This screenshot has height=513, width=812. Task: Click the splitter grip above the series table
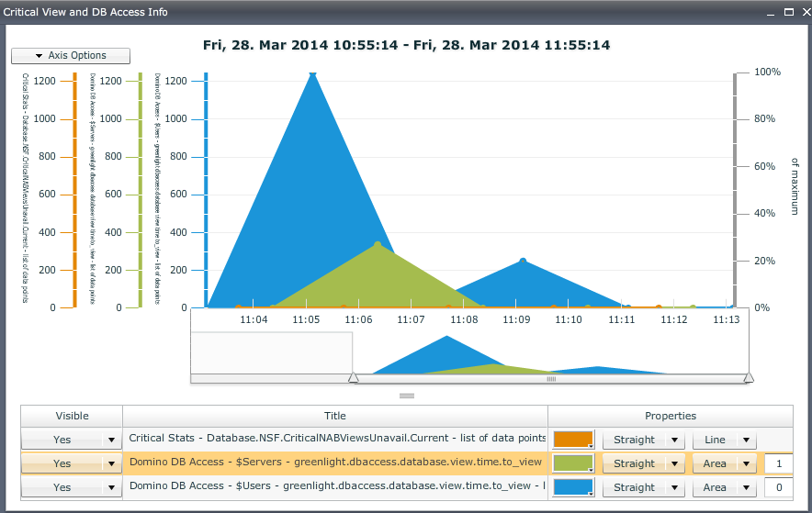(x=406, y=396)
